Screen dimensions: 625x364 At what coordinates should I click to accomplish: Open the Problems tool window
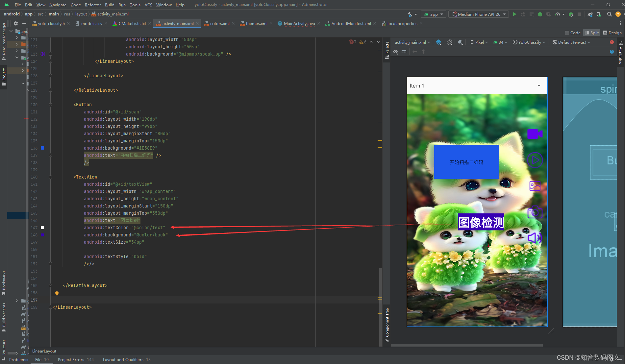tap(19, 359)
